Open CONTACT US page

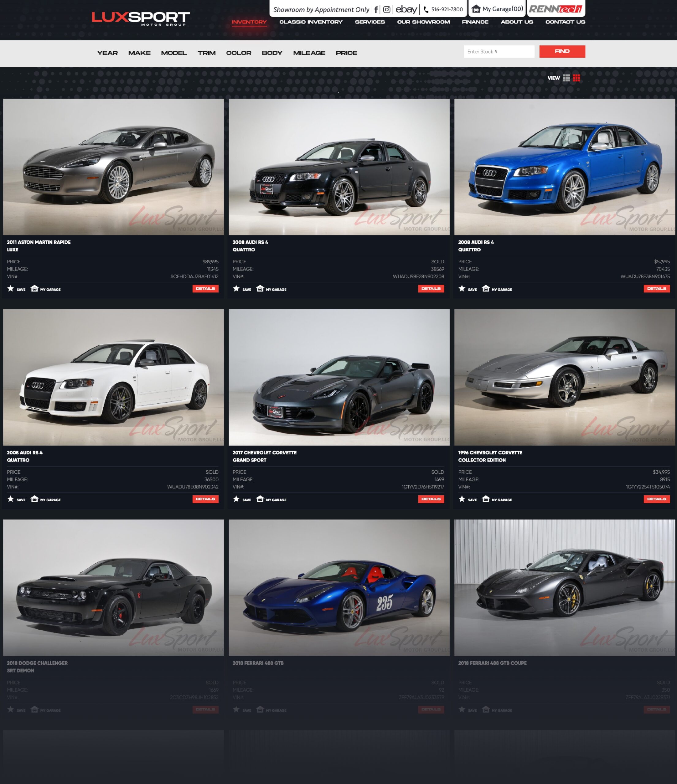tap(565, 22)
